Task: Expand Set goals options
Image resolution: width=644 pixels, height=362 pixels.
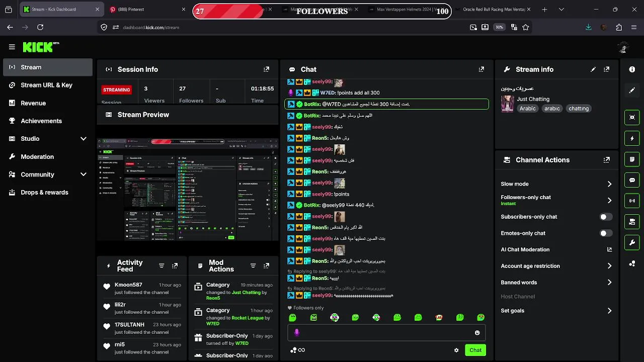Action: [x=609, y=311]
